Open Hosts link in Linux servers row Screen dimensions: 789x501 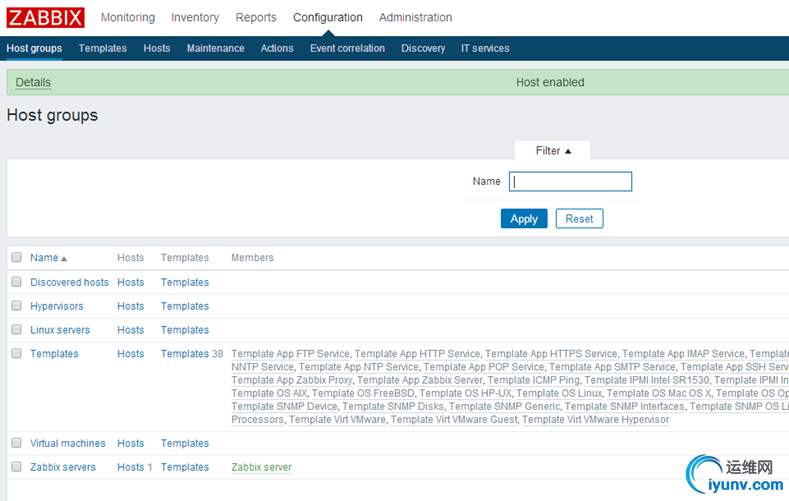coord(131,330)
